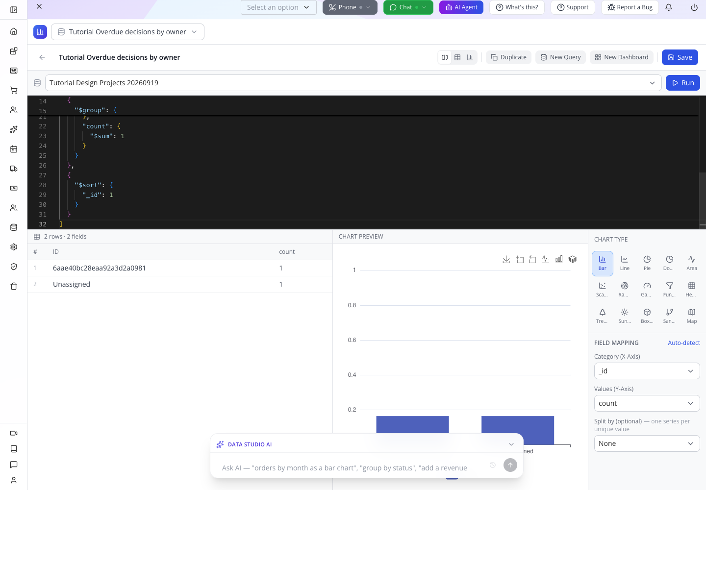Select the Bar chart type
The height and width of the screenshot is (588, 706).
tap(602, 263)
